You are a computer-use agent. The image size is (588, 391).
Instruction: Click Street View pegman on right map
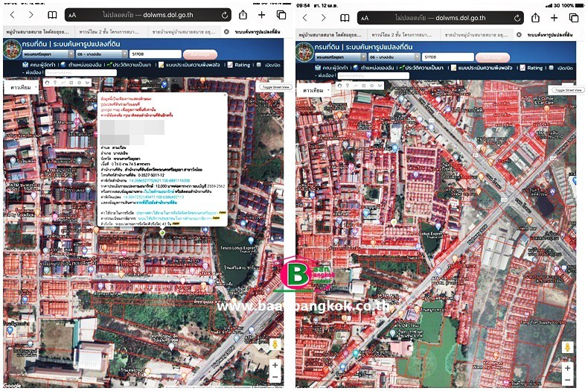point(567,348)
